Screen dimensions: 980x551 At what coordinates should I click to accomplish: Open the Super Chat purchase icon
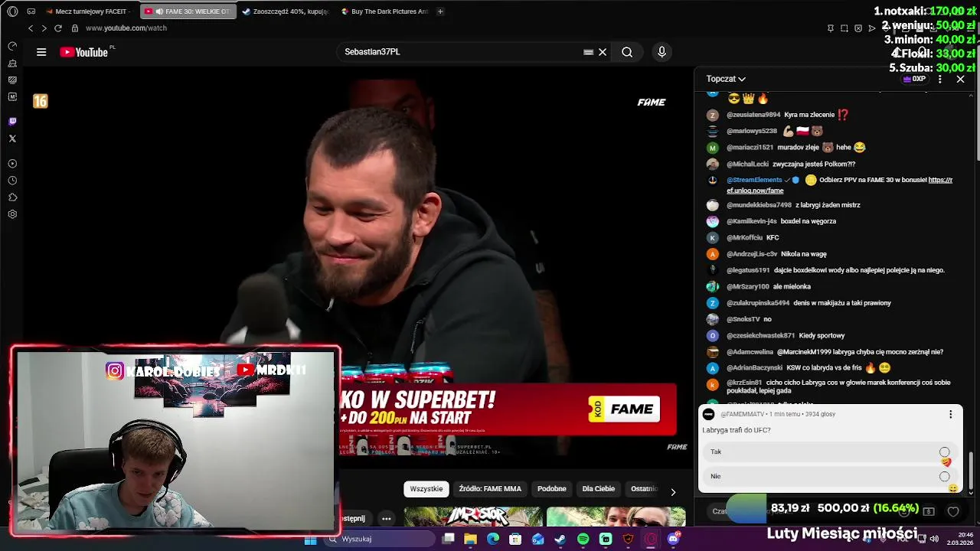(929, 511)
